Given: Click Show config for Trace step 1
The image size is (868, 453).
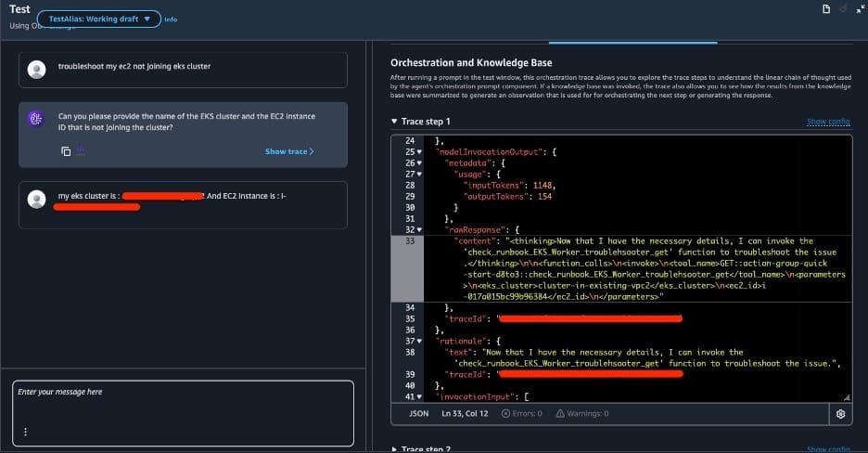Looking at the screenshot, I should click(x=827, y=122).
